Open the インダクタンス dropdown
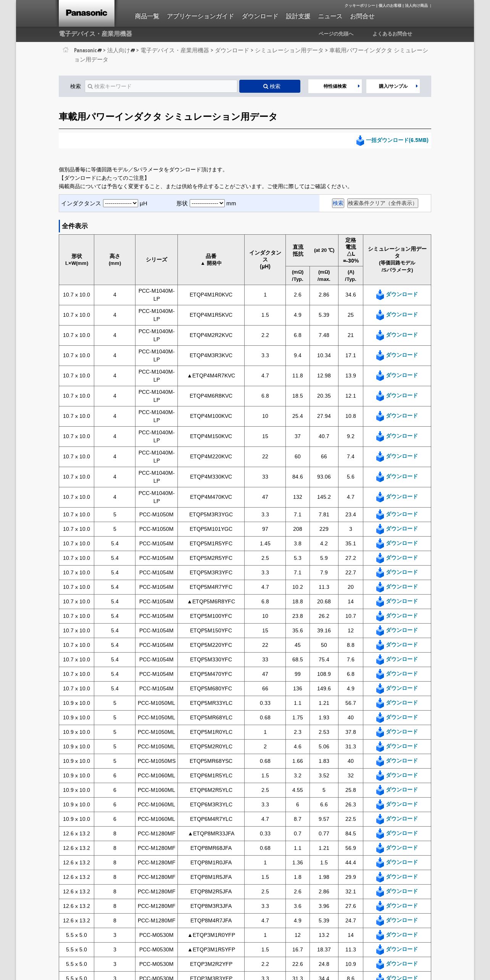 [x=120, y=203]
